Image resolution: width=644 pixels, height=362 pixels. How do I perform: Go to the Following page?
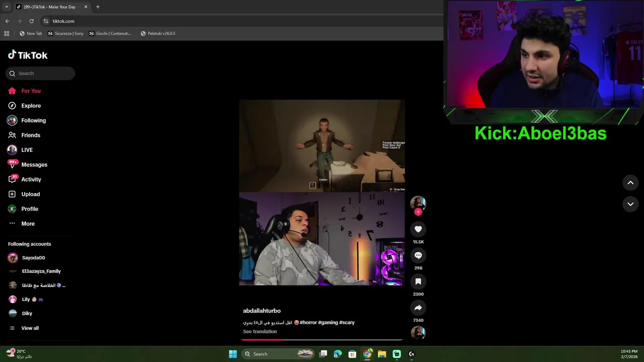coord(27,121)
